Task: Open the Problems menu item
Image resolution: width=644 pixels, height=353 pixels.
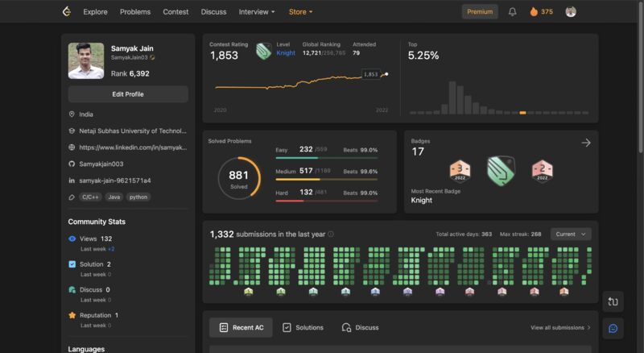Action: 135,12
